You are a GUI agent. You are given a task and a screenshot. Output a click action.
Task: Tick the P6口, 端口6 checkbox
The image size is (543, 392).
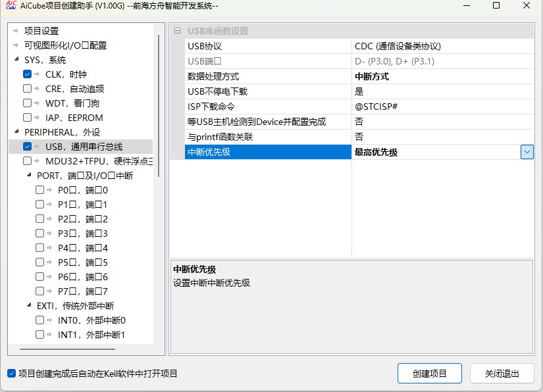pos(40,277)
